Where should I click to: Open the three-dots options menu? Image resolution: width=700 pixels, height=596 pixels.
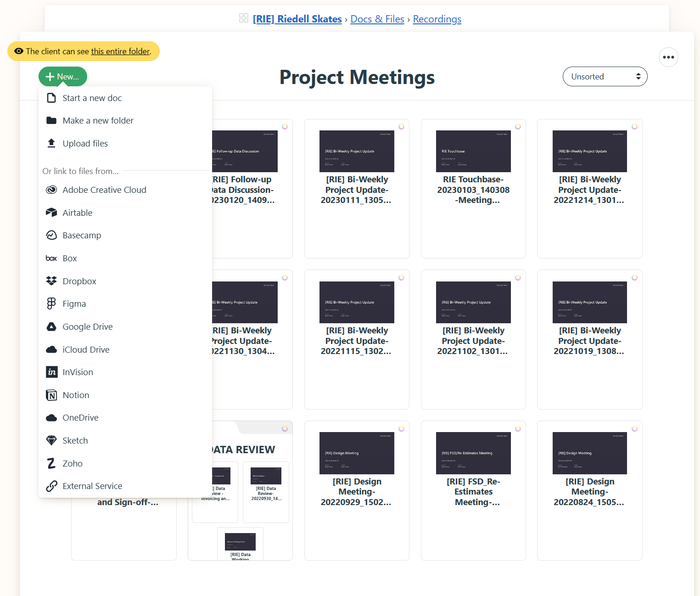[668, 57]
